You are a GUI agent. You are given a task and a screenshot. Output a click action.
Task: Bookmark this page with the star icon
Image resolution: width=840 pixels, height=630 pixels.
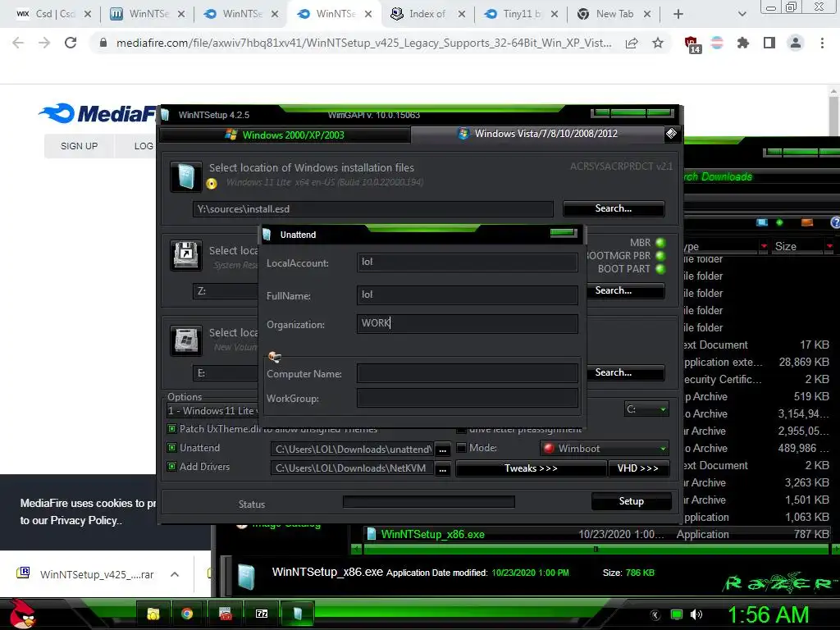coord(658,43)
